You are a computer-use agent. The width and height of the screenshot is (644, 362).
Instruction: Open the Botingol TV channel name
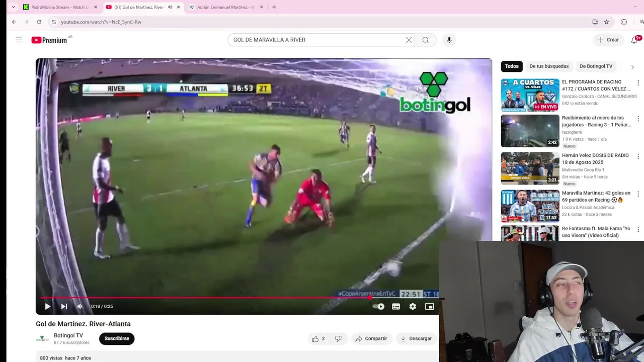coord(68,335)
